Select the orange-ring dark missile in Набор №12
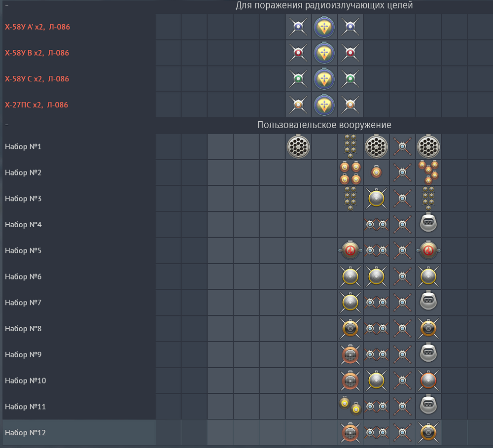 [x=428, y=433]
